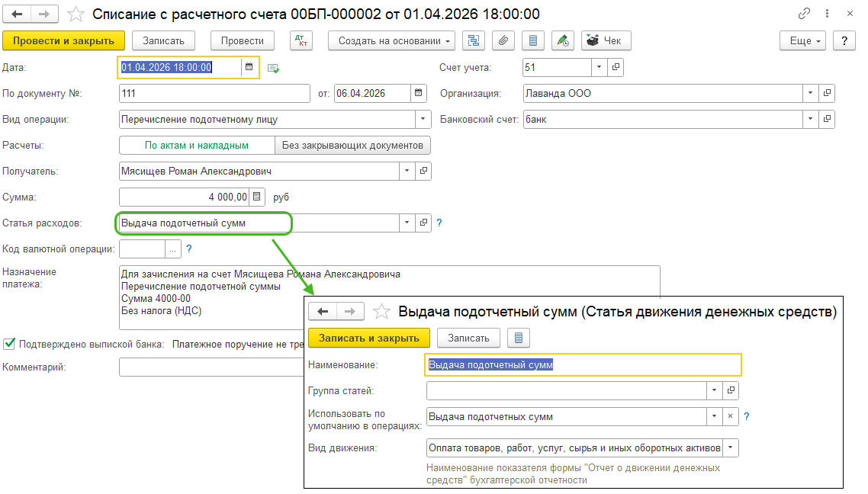
Task: Expand the Вид движения dropdown
Action: pyautogui.click(x=731, y=447)
